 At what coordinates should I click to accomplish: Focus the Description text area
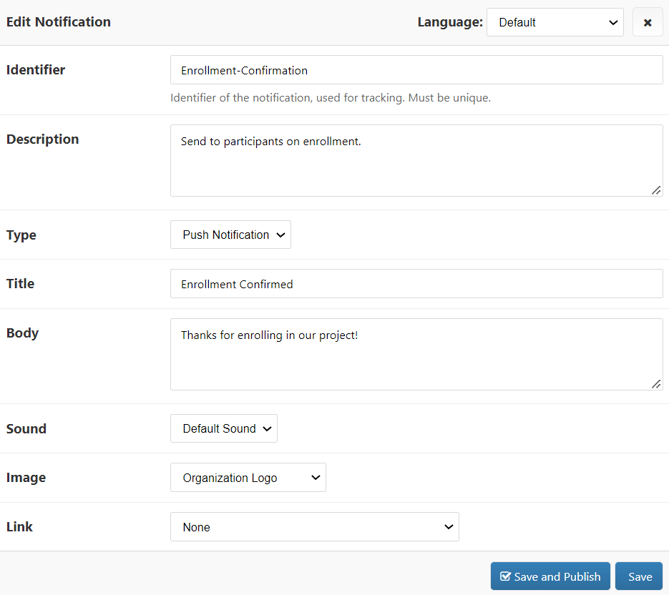point(416,160)
